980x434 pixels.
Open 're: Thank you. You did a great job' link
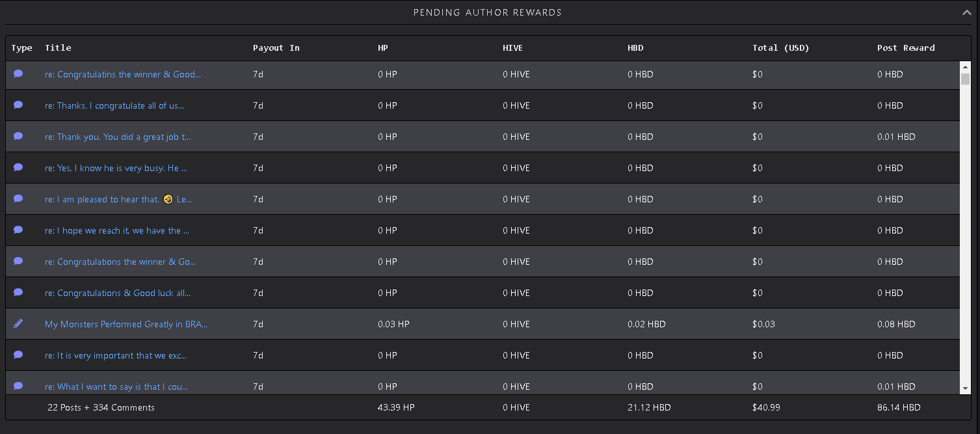(x=118, y=137)
